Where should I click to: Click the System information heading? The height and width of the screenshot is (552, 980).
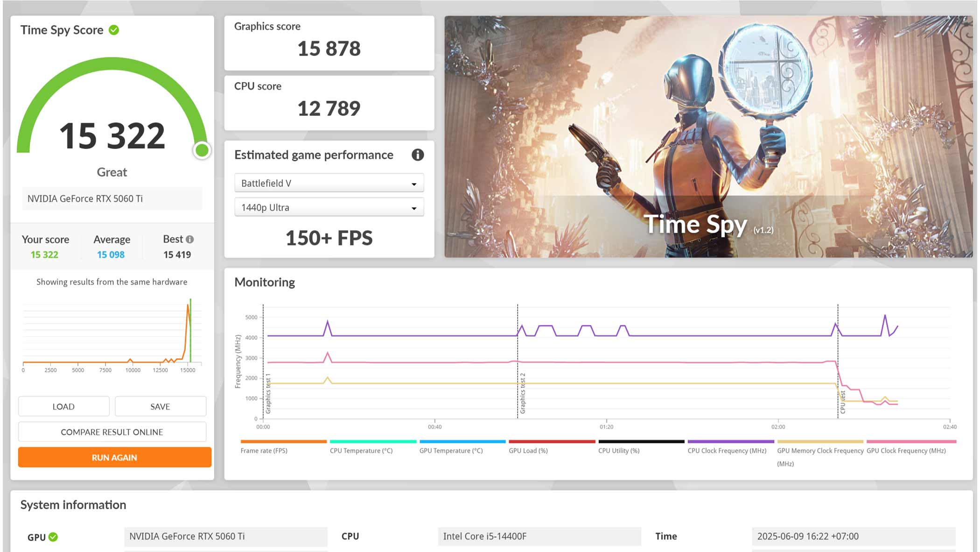(x=73, y=505)
